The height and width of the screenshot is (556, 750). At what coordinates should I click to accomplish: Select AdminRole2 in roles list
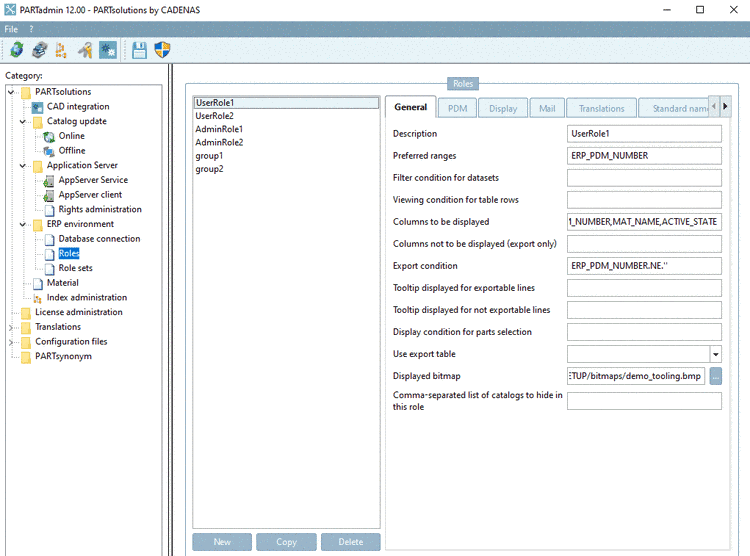coord(286,143)
